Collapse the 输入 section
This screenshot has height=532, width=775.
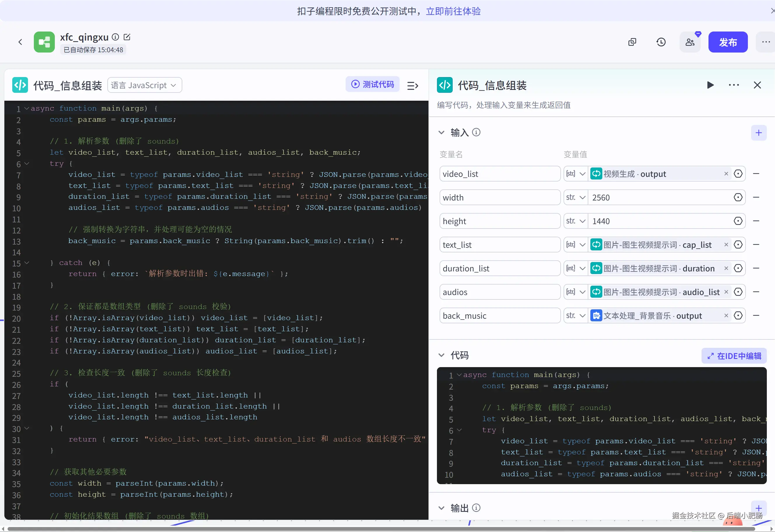442,132
